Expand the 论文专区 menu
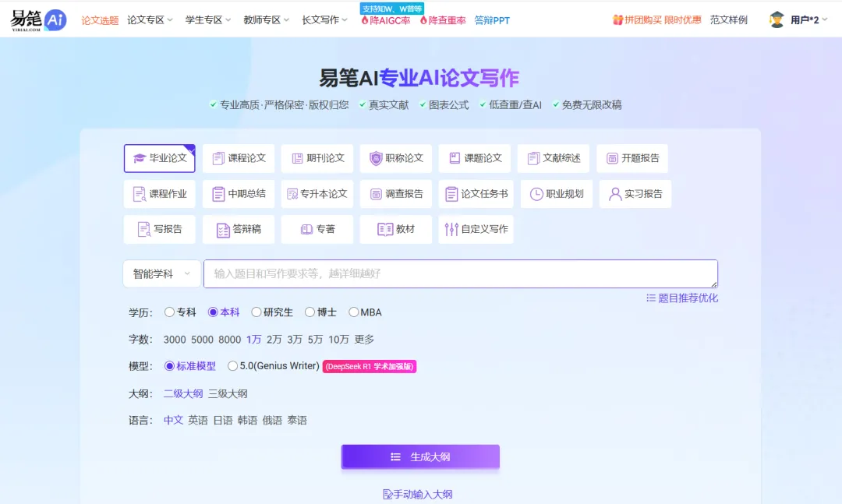This screenshot has height=504, width=842. coord(150,19)
